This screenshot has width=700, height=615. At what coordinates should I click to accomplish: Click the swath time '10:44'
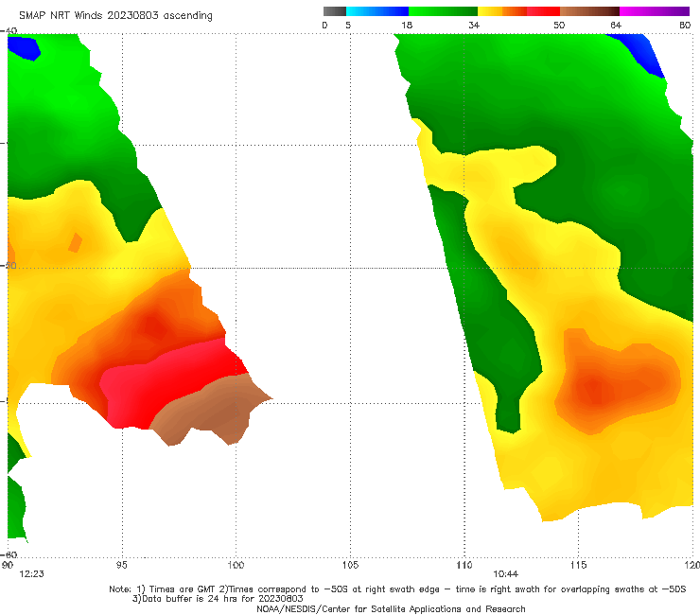(505, 574)
